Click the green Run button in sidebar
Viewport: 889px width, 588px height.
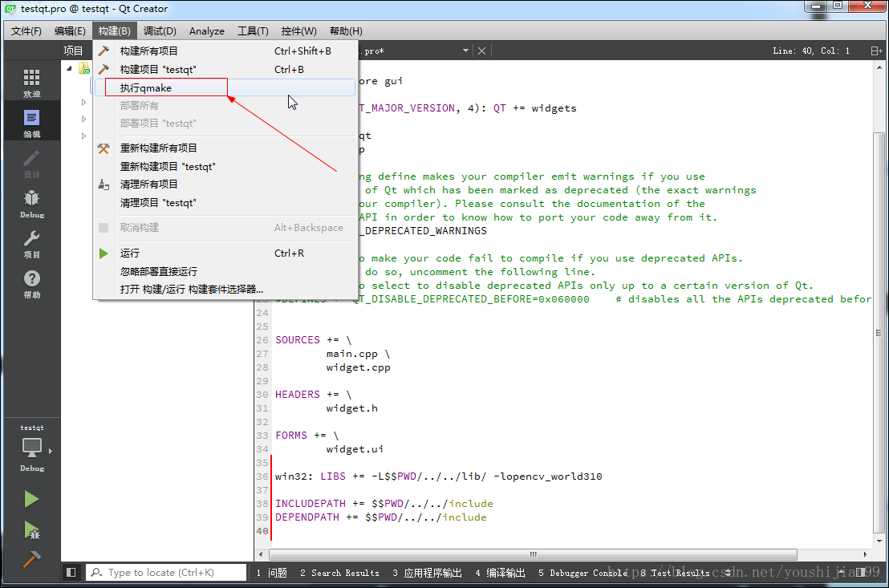31,499
